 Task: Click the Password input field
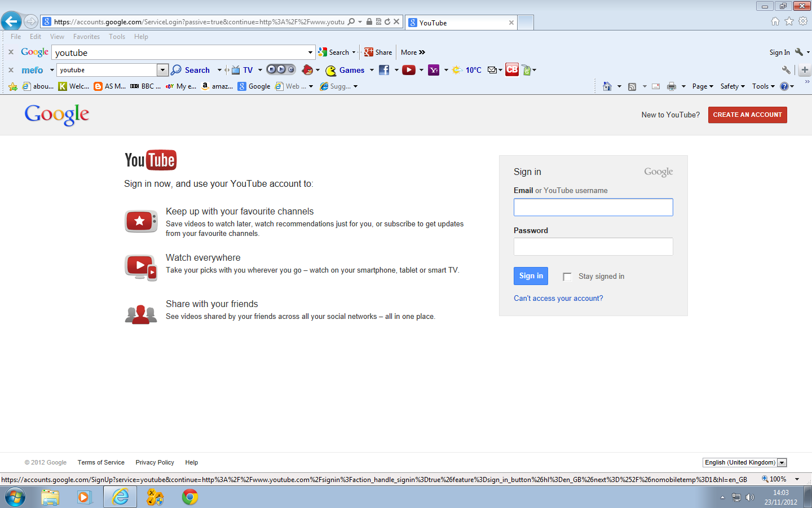pyautogui.click(x=593, y=247)
